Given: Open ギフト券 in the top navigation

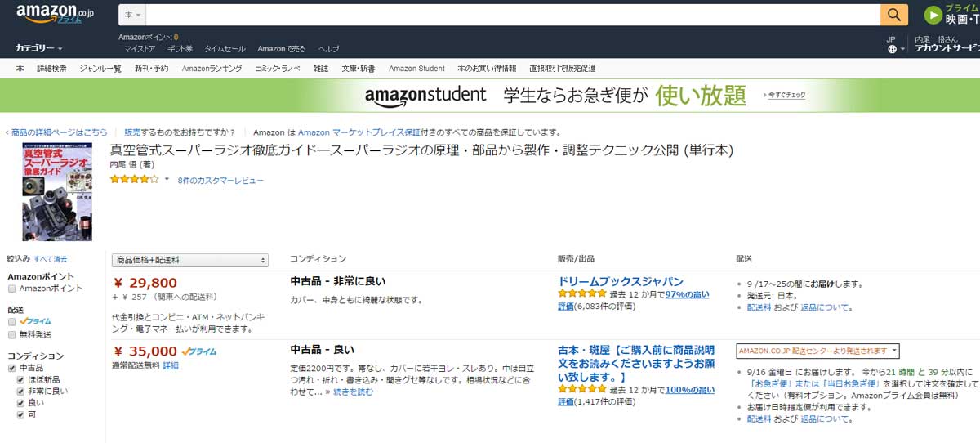Looking at the screenshot, I should (x=180, y=49).
